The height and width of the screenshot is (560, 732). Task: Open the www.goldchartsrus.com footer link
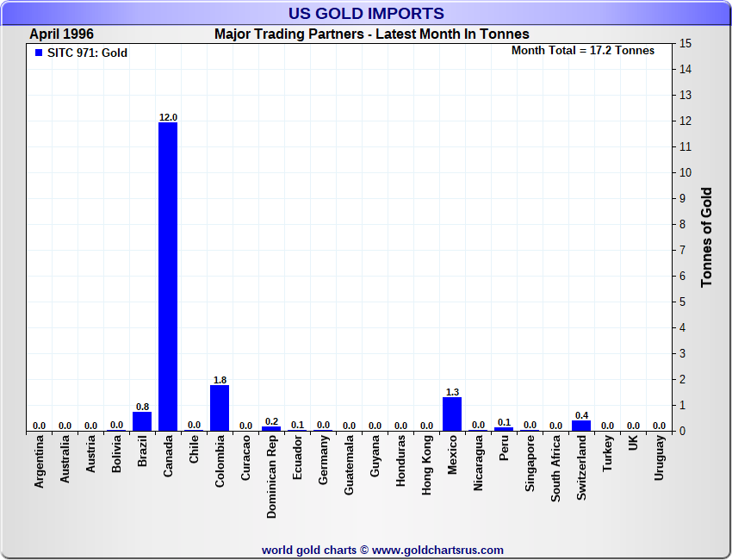437,550
